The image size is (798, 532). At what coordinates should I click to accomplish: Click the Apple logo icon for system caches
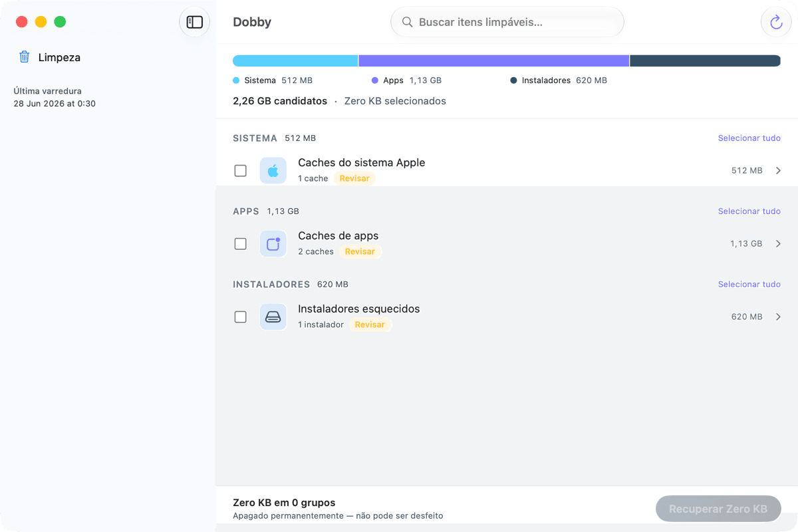tap(273, 171)
